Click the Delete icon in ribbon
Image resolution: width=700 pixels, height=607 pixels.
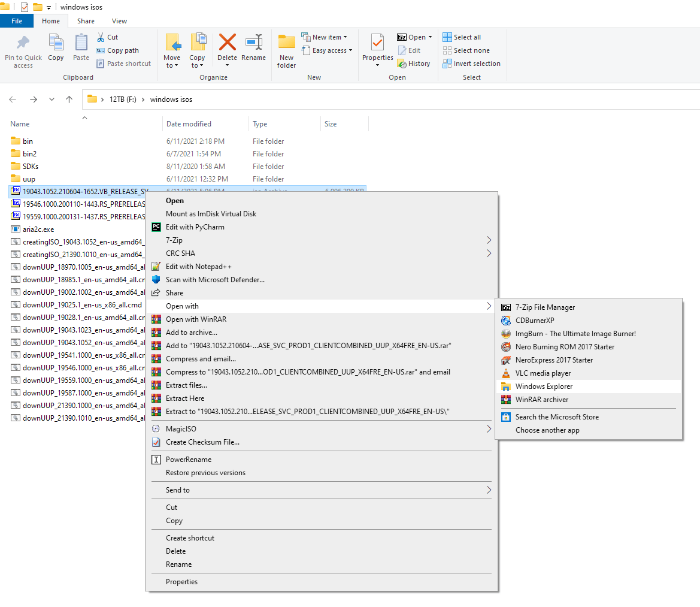tap(227, 44)
